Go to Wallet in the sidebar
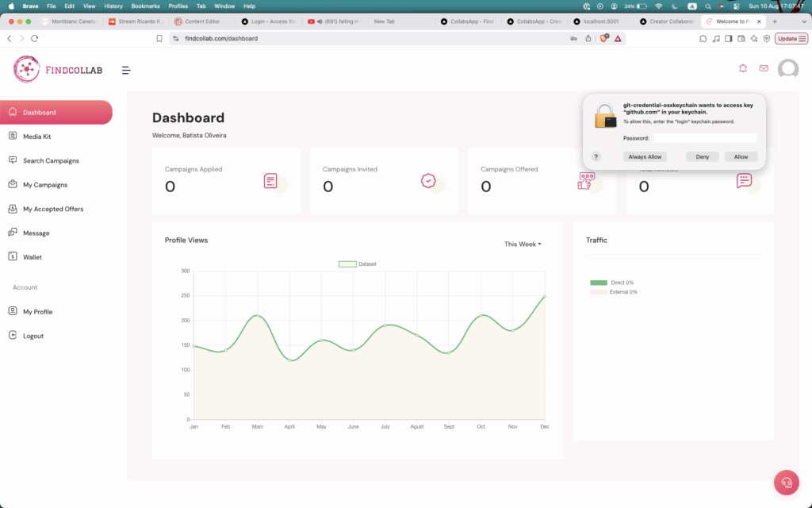The image size is (812, 508). tap(33, 257)
